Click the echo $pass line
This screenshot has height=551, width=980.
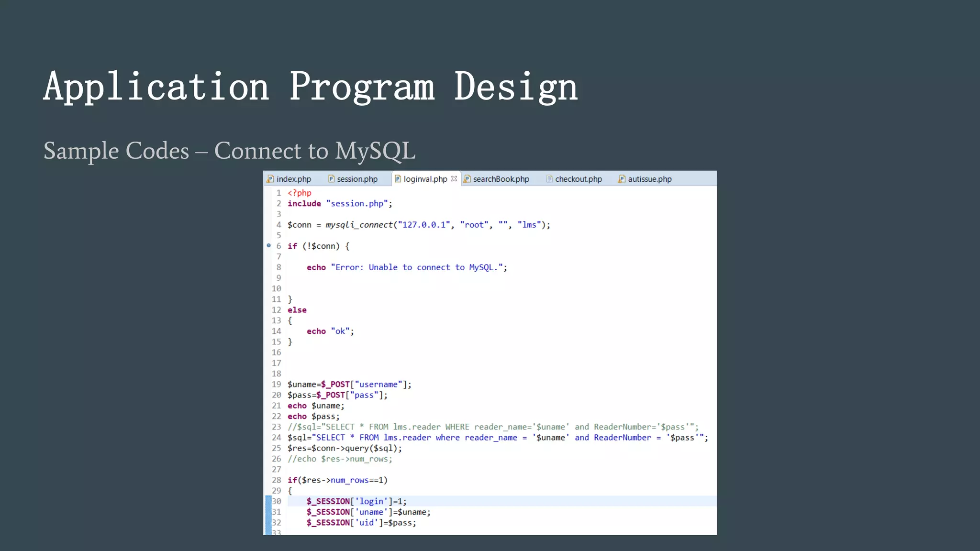[313, 417]
